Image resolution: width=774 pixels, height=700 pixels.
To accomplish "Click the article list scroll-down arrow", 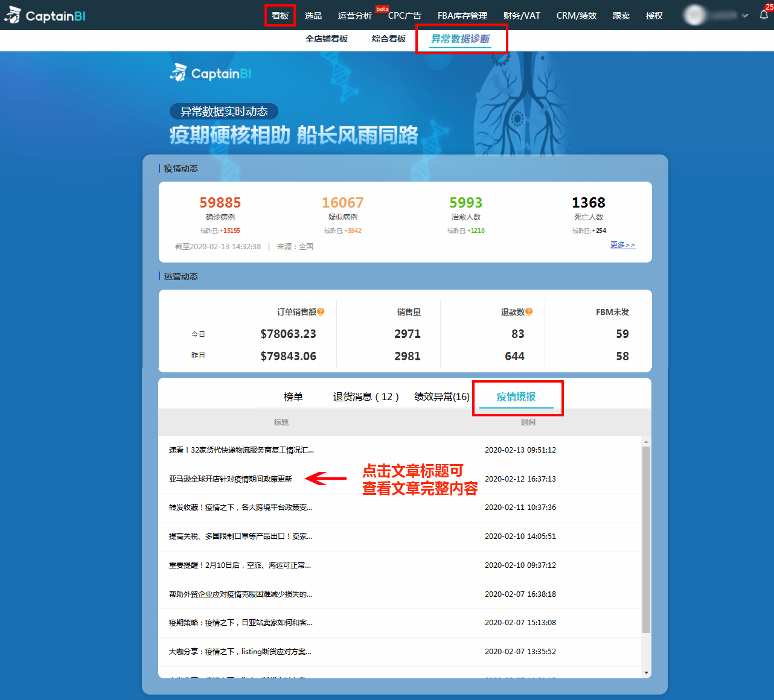I will [646, 673].
